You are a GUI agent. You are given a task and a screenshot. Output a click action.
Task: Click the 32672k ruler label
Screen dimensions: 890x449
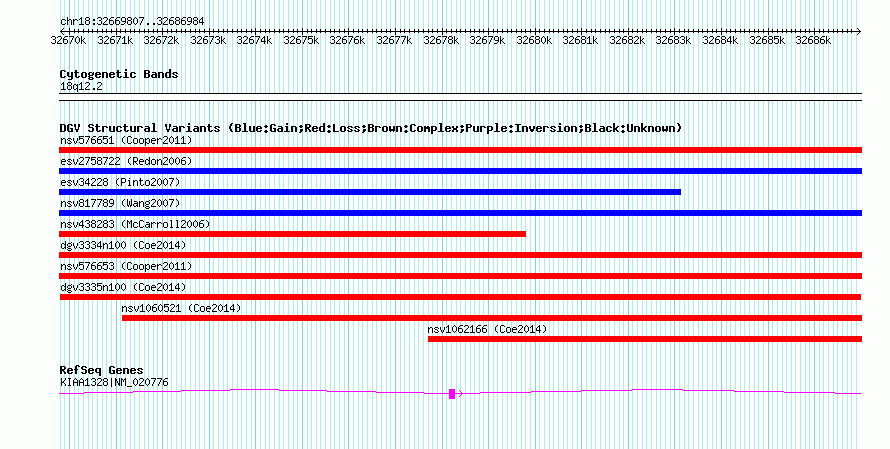pos(161,40)
